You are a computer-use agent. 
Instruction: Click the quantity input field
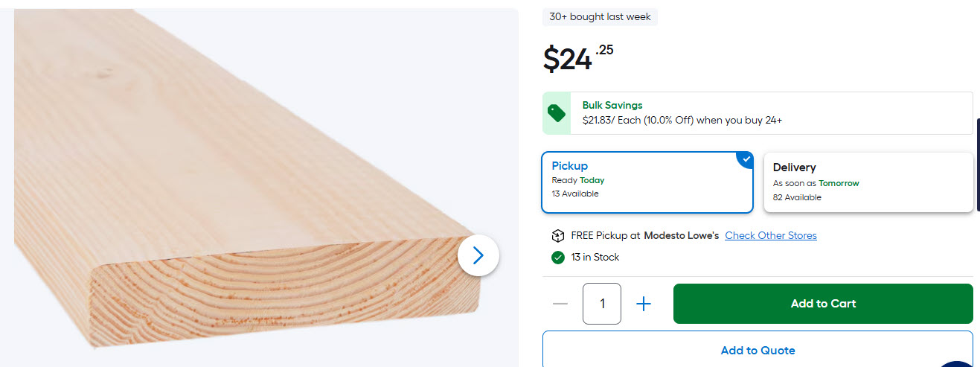(602, 304)
